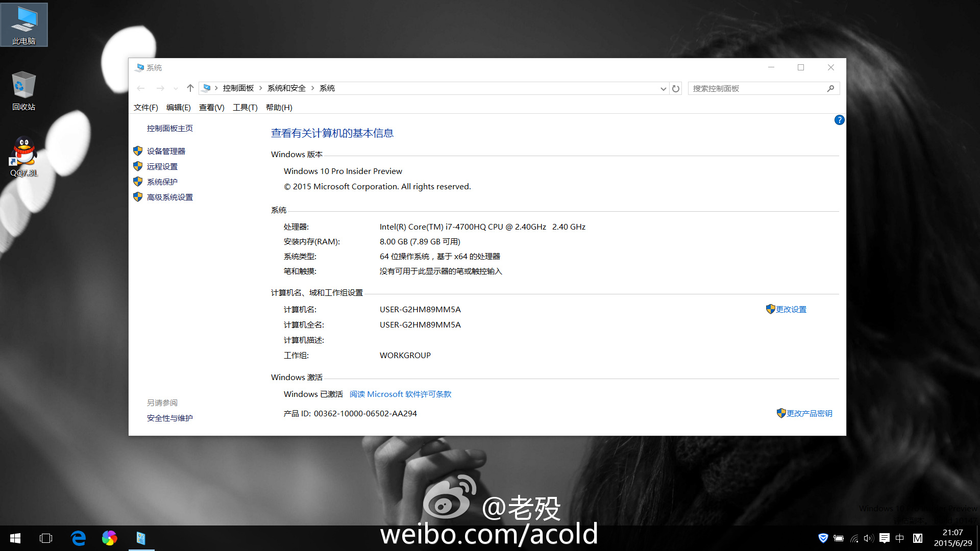
Task: Open the network tray icon
Action: point(854,538)
